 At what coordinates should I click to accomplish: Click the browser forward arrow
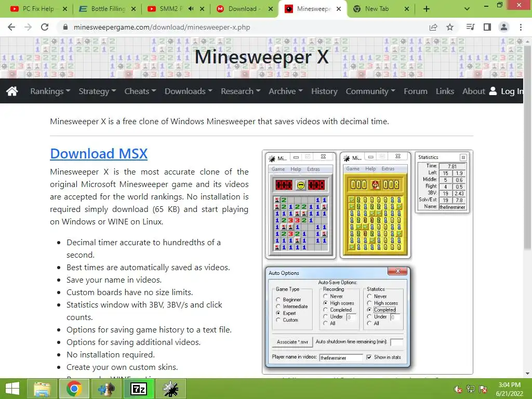[x=28, y=27]
